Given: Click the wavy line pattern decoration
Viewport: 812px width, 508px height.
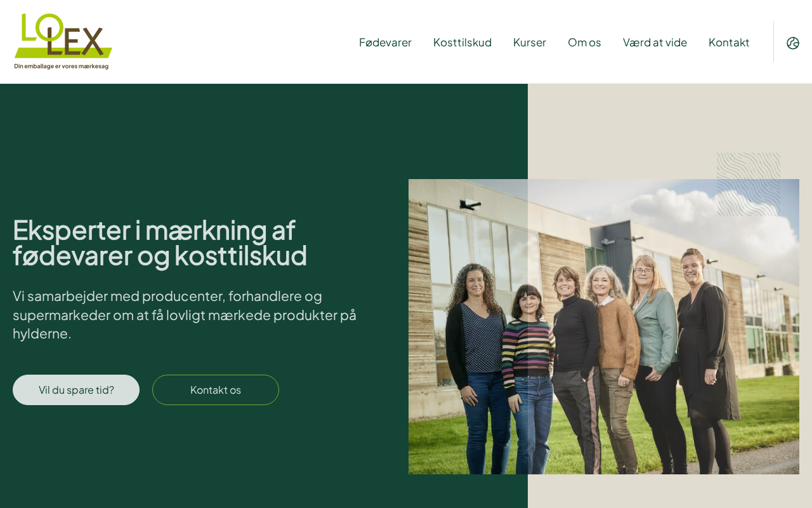Looking at the screenshot, I should [x=749, y=184].
